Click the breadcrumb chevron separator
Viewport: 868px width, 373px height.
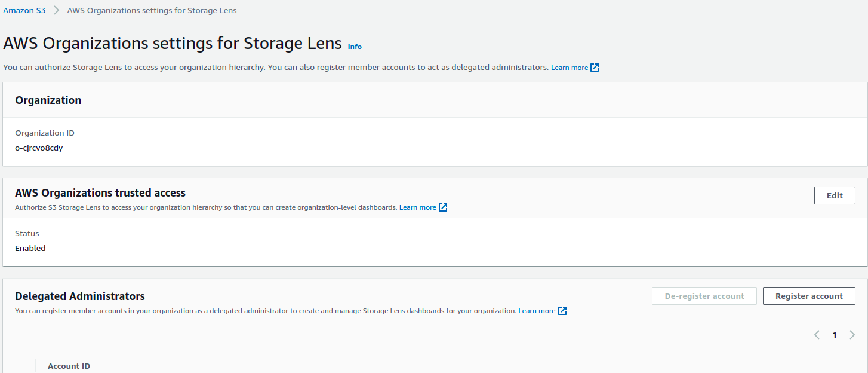[x=56, y=11]
